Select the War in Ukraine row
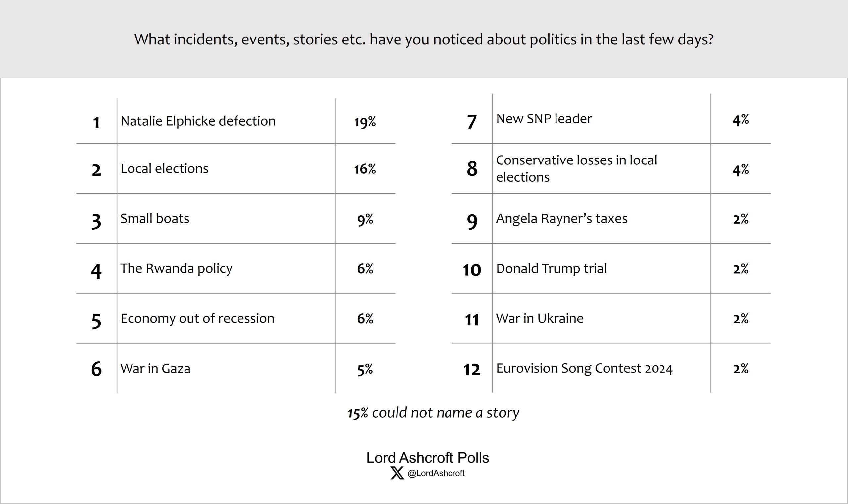Viewport: 848px width, 504px height. [x=540, y=319]
